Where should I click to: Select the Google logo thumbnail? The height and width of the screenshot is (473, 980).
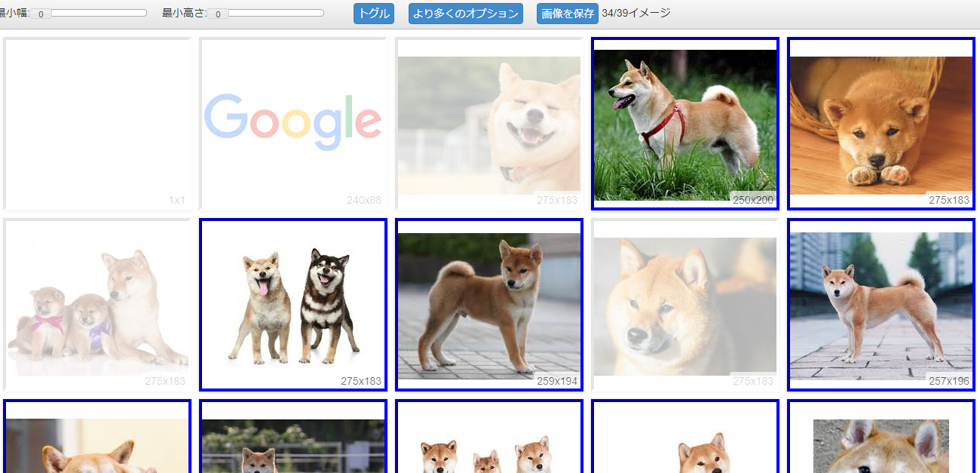pos(293,124)
